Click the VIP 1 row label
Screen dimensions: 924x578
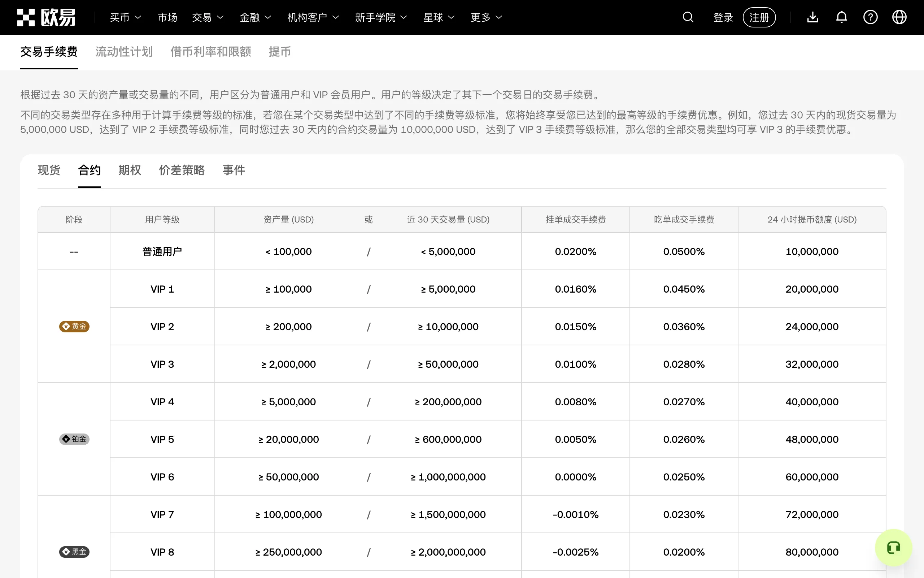162,289
